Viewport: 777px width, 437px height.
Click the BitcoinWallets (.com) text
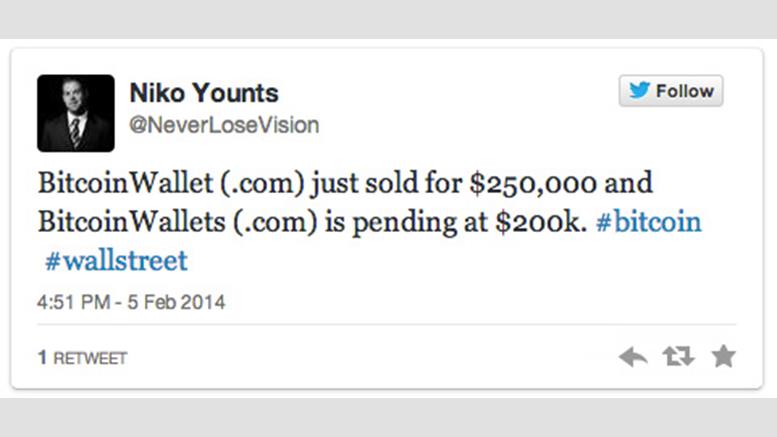[x=177, y=222]
